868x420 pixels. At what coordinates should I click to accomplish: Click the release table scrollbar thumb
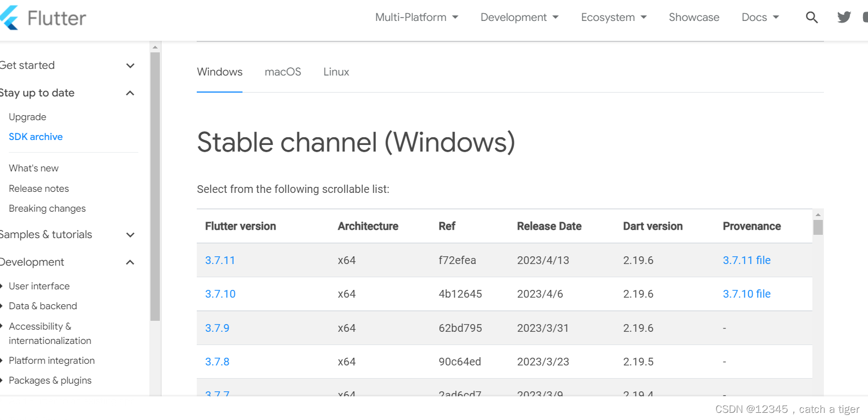(818, 227)
